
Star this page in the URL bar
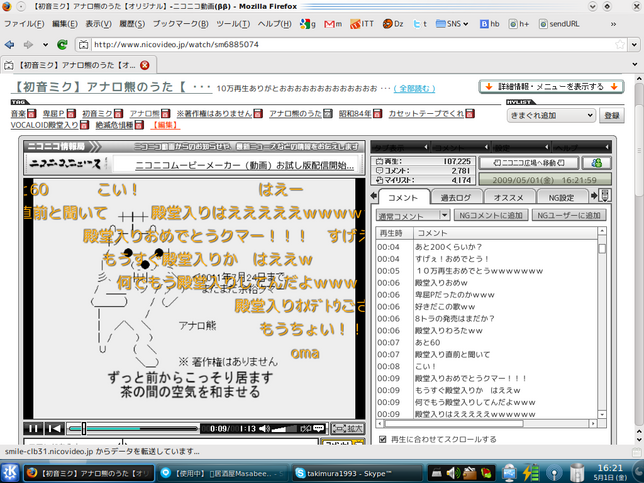click(620, 44)
